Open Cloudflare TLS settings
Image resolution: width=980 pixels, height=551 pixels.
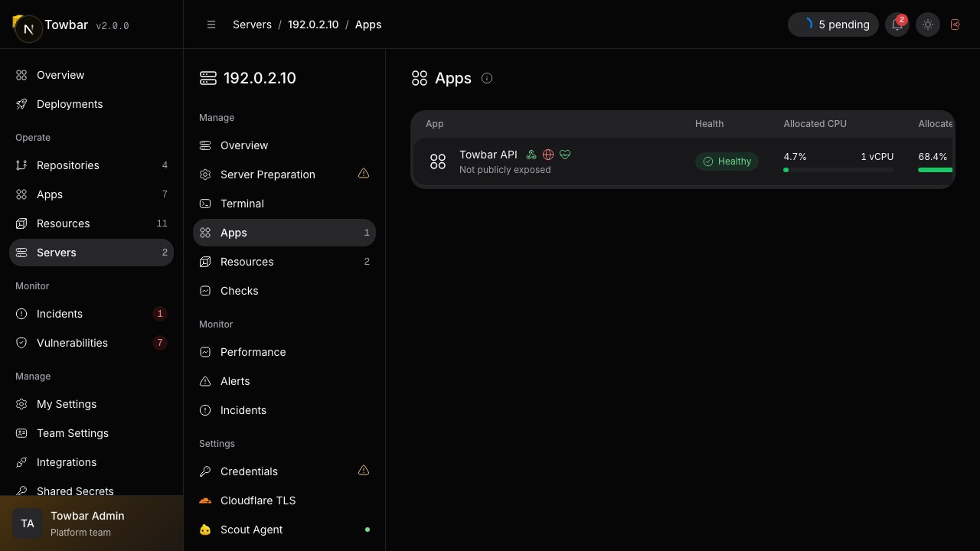click(x=284, y=500)
